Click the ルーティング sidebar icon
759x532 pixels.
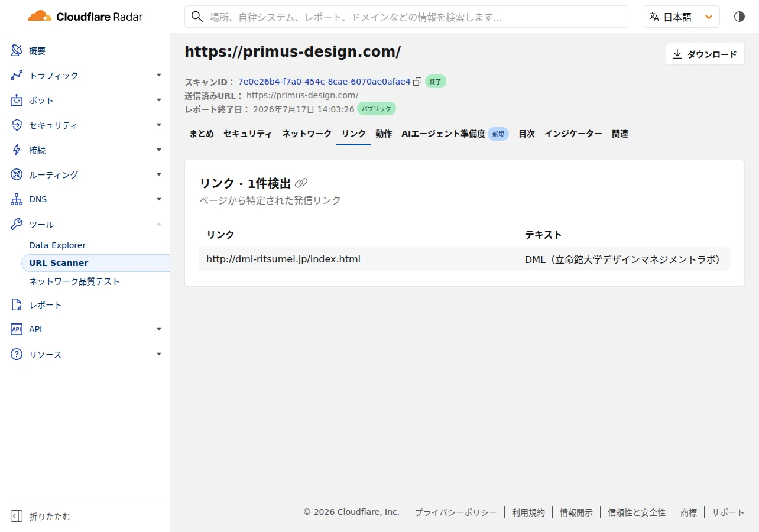pos(17,175)
